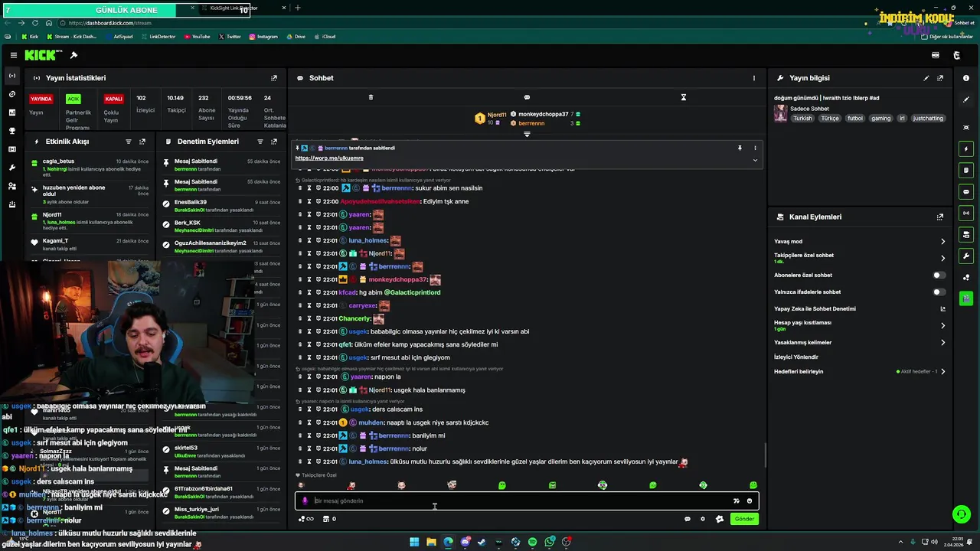Pop out the Denetim Eylemleri panel

(274, 142)
